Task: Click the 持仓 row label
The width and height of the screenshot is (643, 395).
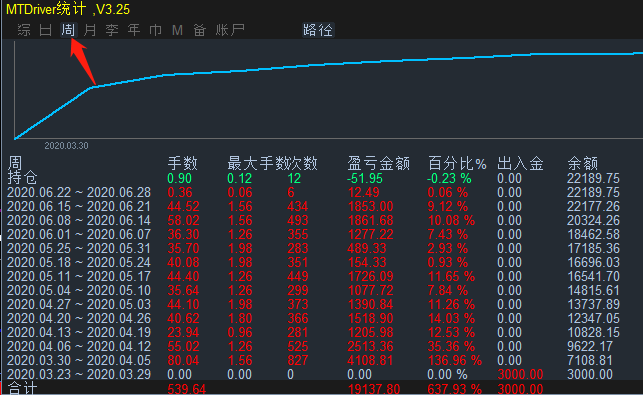Action: pos(23,178)
